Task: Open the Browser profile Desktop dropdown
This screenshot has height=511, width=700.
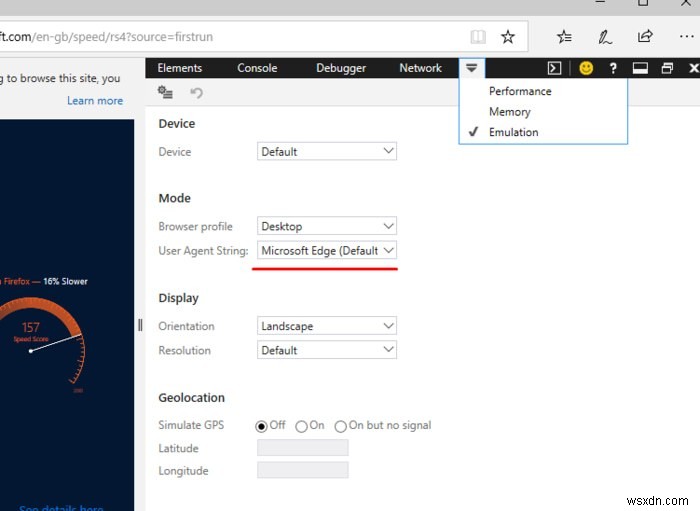Action: tap(327, 226)
